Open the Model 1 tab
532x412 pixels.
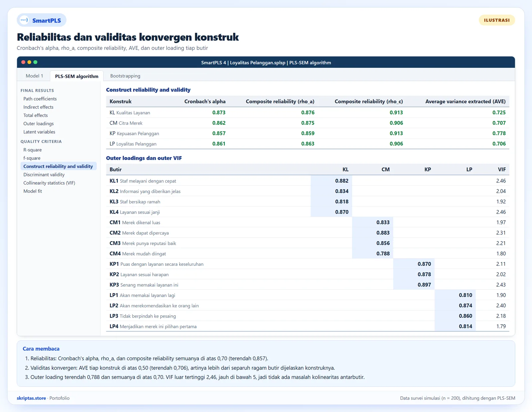click(35, 76)
